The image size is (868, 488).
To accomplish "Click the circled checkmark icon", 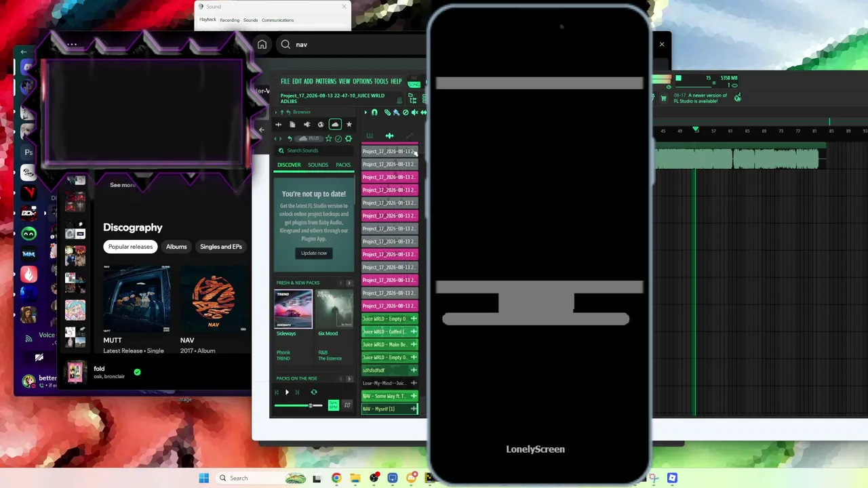I will coord(338,138).
